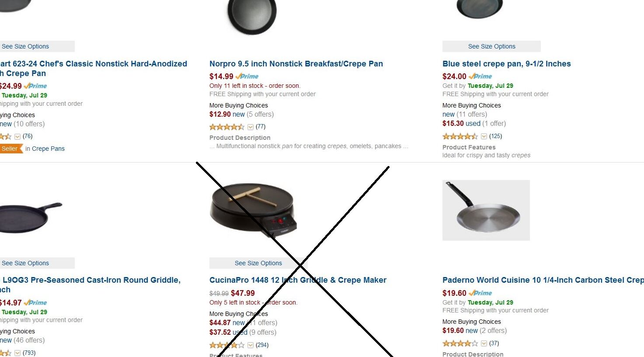Click the Prime logo next to the $14.99 price
This screenshot has width=644, height=357.
pyautogui.click(x=247, y=76)
